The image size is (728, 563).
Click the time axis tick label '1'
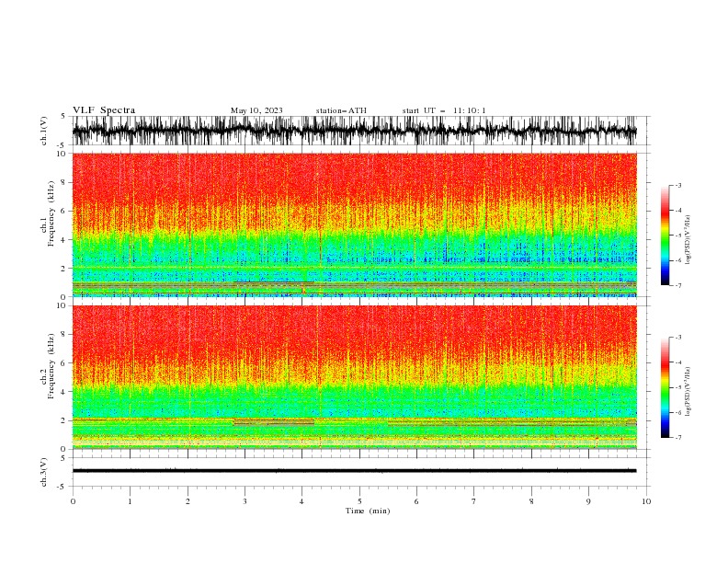coord(130,501)
